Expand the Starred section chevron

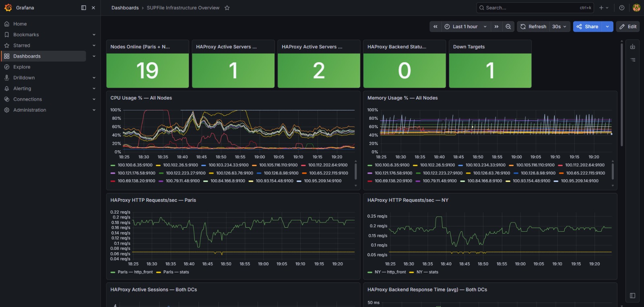point(94,46)
